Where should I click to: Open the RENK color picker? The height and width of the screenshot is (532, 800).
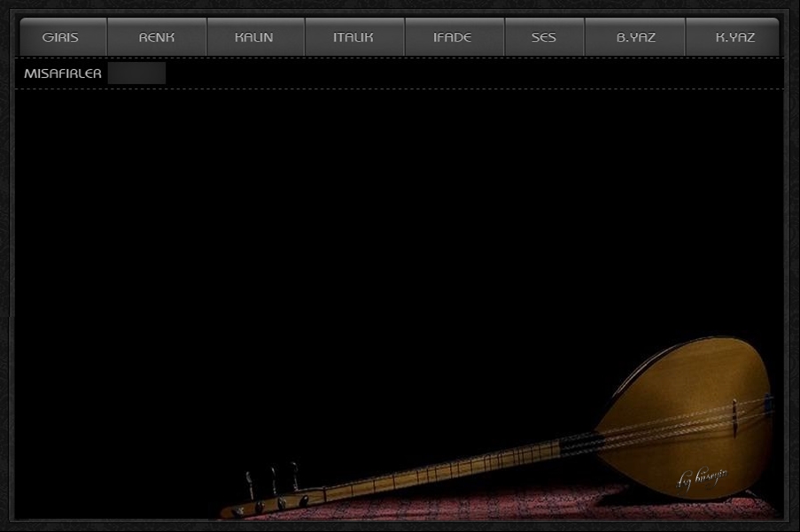(x=157, y=37)
